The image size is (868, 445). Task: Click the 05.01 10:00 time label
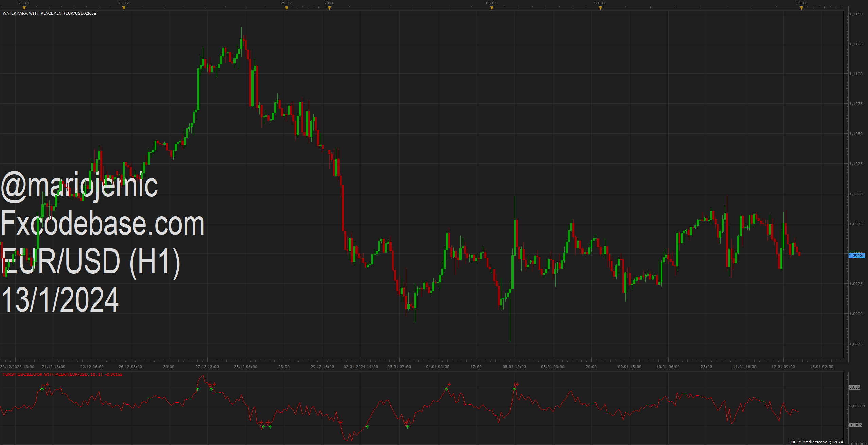tap(514, 367)
